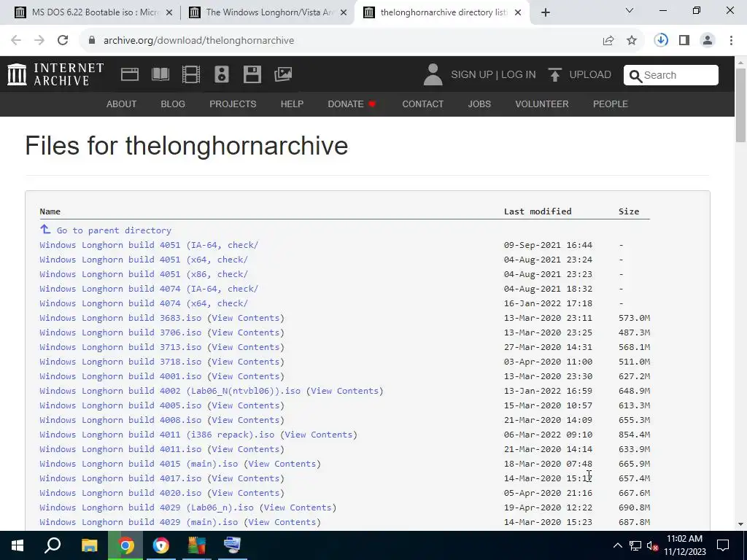Switch to The Windows Longhorn/Vista tab
747x560 pixels.
[x=267, y=12]
